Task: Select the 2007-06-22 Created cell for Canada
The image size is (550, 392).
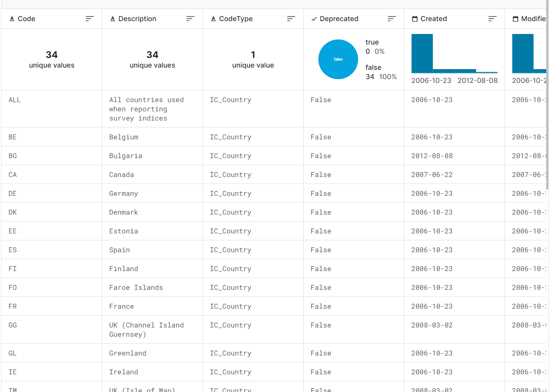Action: click(x=455, y=175)
